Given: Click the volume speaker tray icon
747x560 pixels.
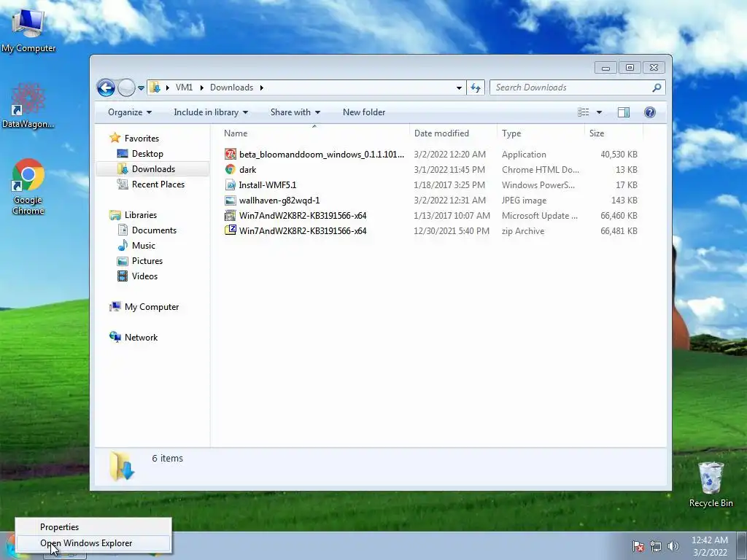Looking at the screenshot, I should click(673, 546).
